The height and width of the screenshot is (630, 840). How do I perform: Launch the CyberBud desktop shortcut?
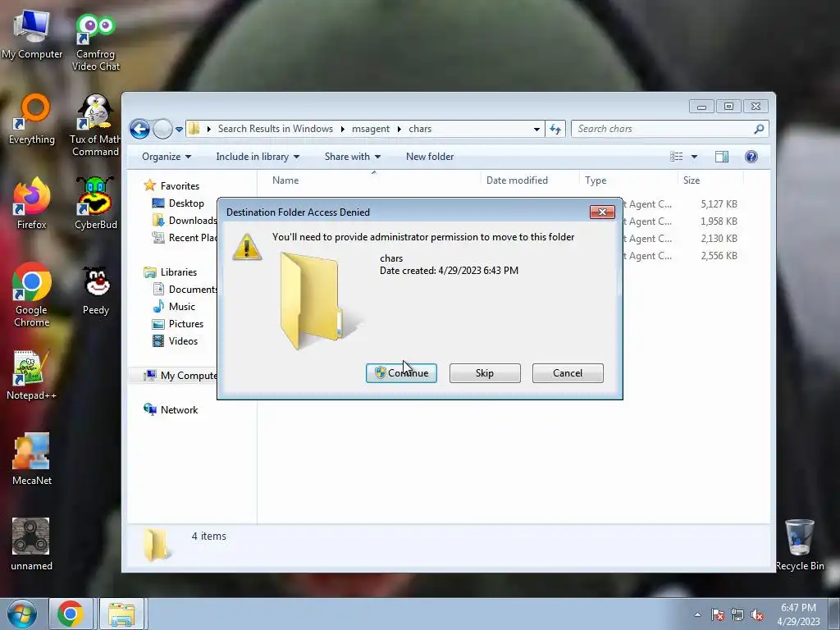[95, 203]
